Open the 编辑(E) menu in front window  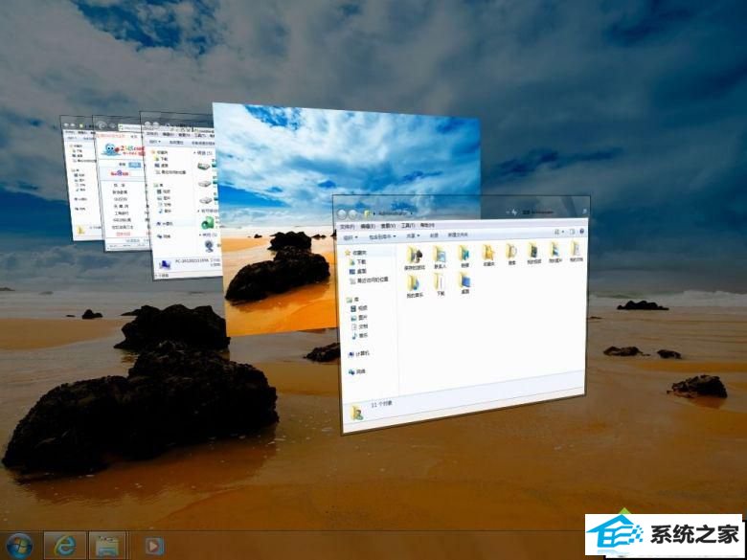(368, 226)
